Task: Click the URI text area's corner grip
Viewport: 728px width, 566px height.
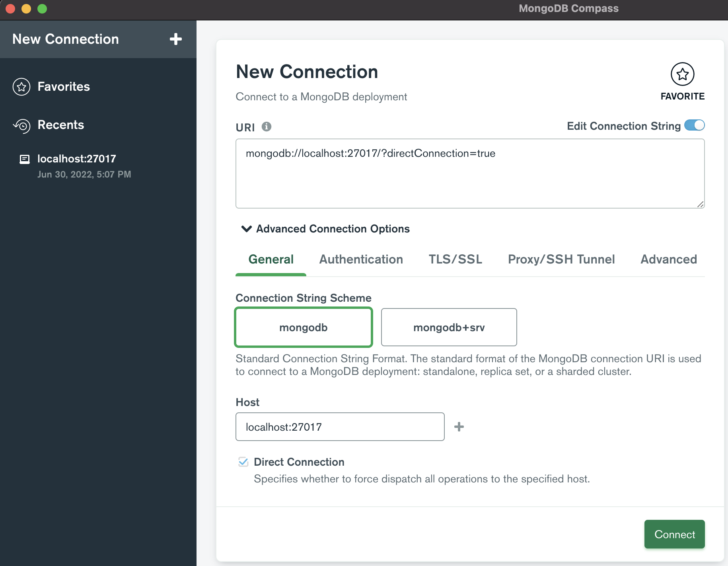Action: pyautogui.click(x=700, y=204)
